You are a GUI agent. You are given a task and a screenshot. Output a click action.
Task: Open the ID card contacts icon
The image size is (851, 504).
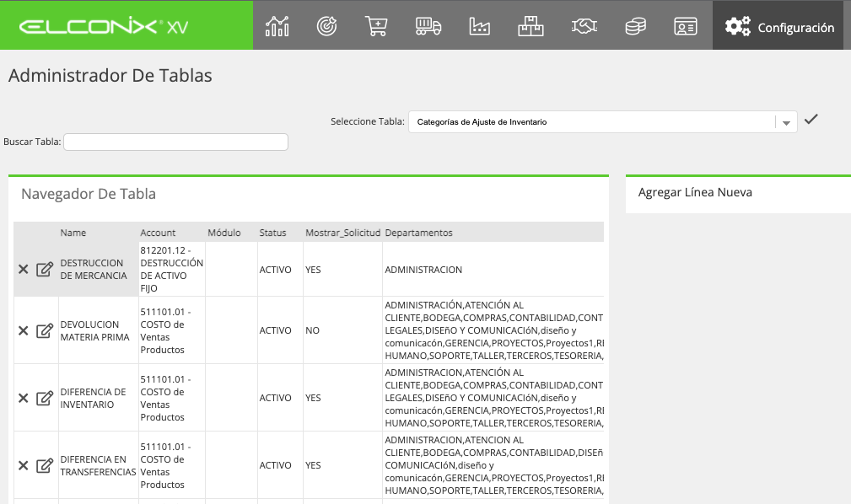tap(686, 26)
